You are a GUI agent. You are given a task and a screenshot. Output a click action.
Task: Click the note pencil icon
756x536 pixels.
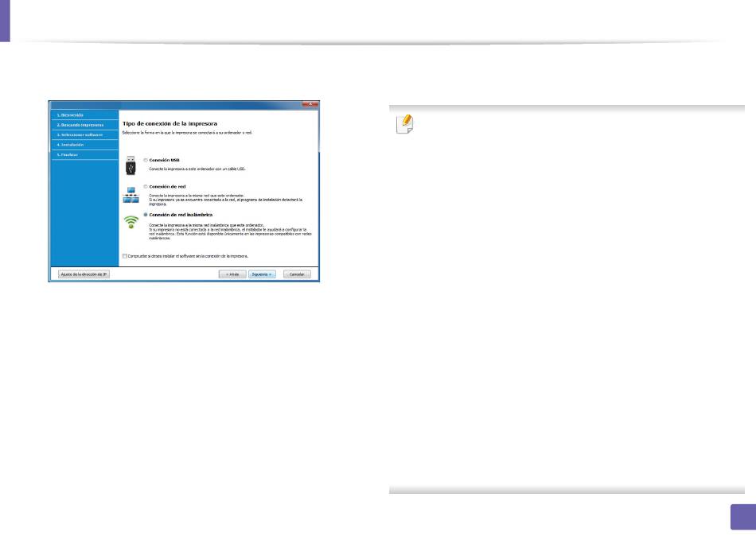(x=404, y=124)
